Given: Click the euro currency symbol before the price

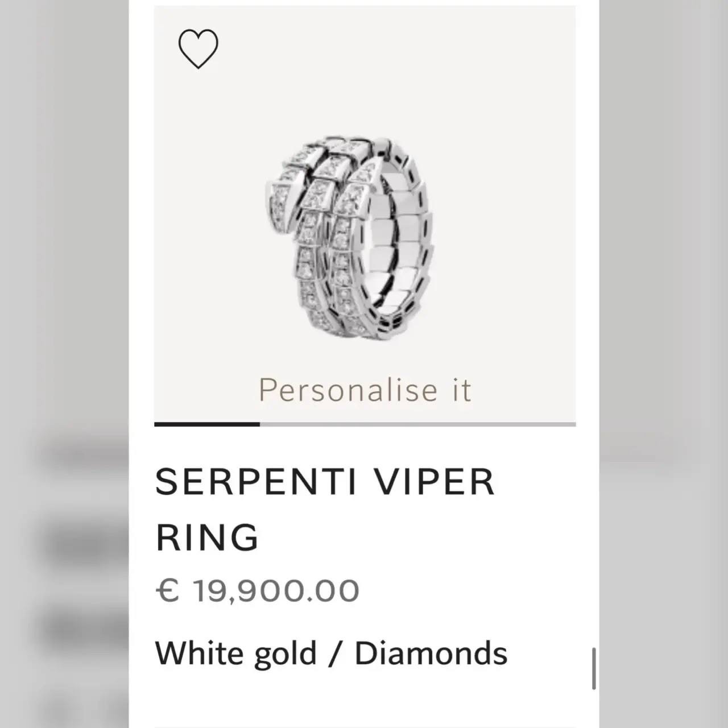Looking at the screenshot, I should 167,590.
